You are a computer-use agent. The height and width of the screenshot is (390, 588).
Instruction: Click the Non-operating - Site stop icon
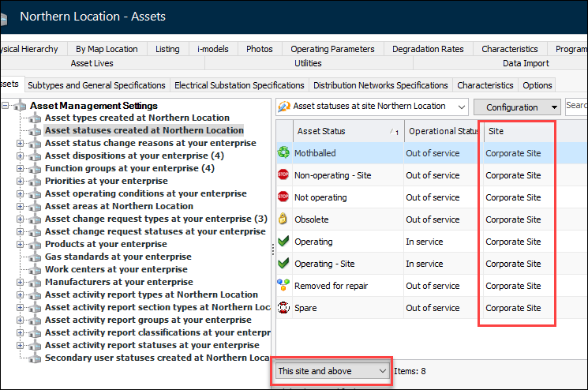284,175
